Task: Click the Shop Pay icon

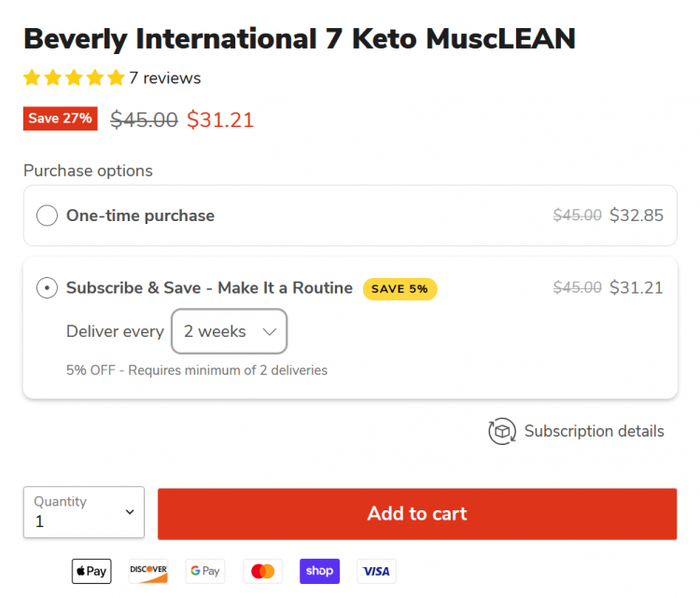Action: click(319, 571)
